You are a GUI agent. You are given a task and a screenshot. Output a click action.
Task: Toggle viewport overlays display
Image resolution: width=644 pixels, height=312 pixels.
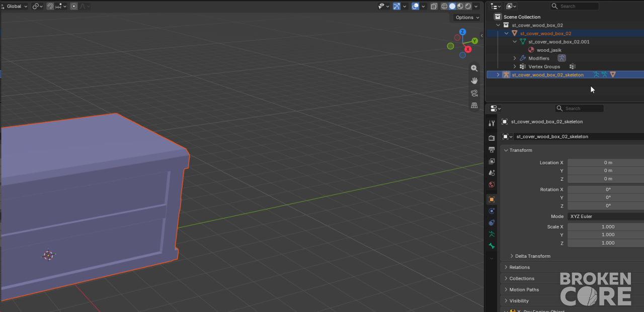click(415, 6)
